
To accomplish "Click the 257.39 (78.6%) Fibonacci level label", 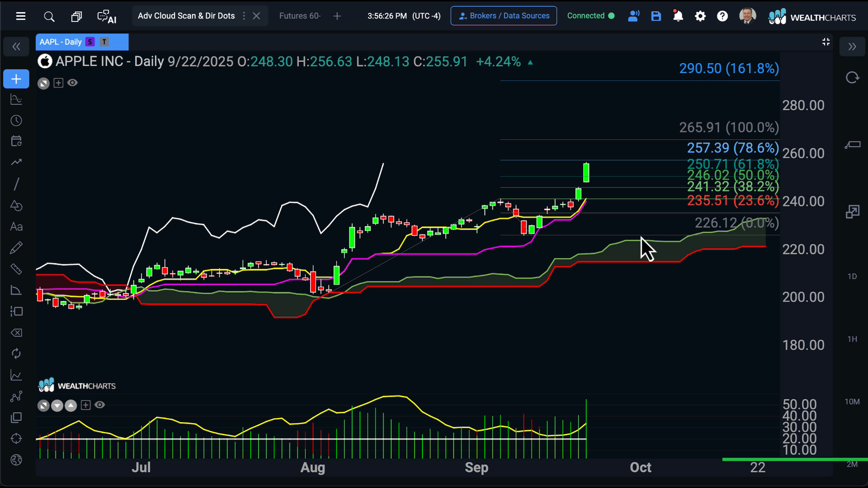I will [732, 148].
